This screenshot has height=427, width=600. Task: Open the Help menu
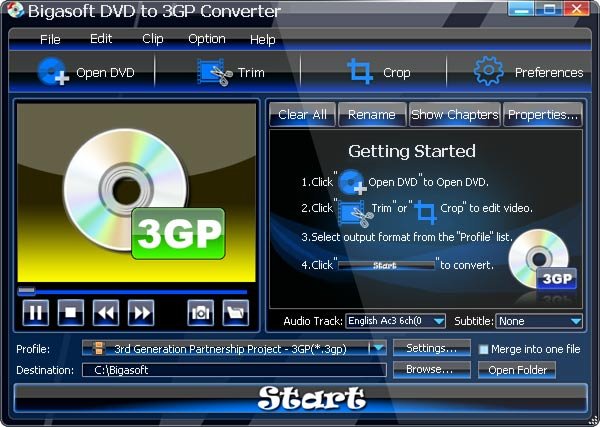(x=262, y=39)
